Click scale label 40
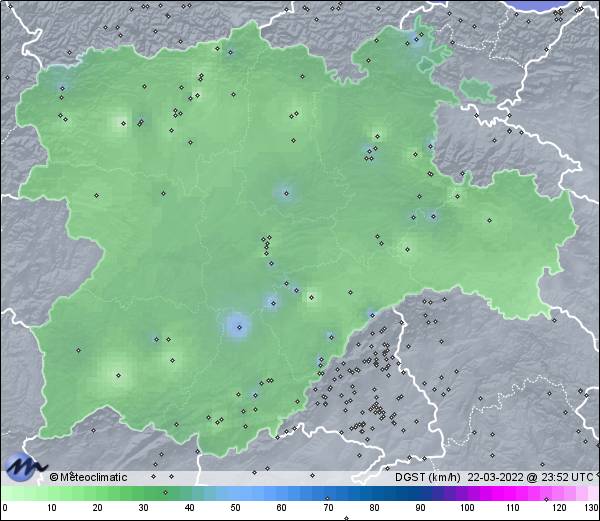This screenshot has width=600, height=521. pyautogui.click(x=189, y=508)
